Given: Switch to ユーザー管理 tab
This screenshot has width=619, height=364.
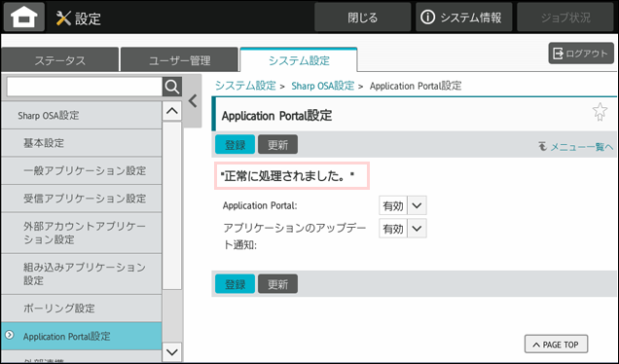Looking at the screenshot, I should point(180,59).
